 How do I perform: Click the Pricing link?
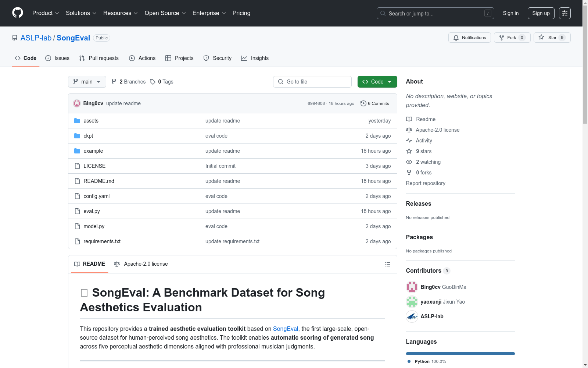point(241,13)
